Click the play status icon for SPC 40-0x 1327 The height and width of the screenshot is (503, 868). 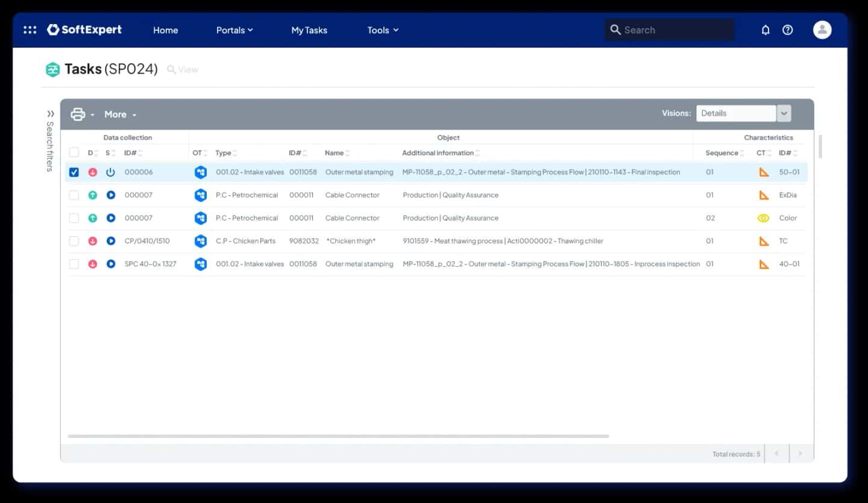click(110, 264)
